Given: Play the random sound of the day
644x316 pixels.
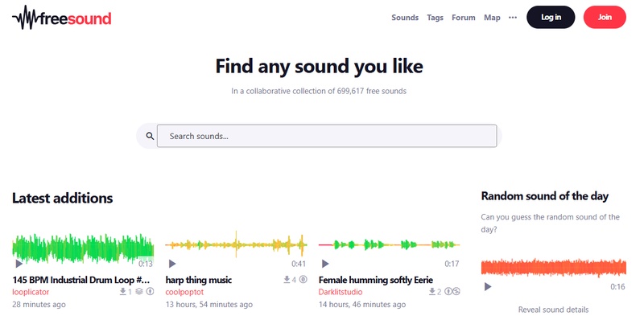Looking at the screenshot, I should pyautogui.click(x=488, y=286).
